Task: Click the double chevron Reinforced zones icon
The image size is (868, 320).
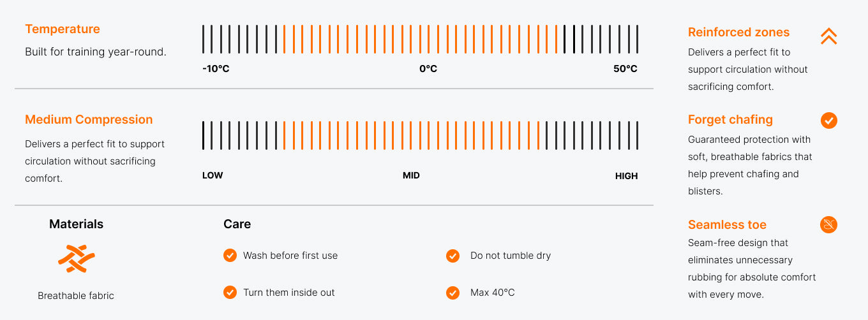Action: (828, 36)
